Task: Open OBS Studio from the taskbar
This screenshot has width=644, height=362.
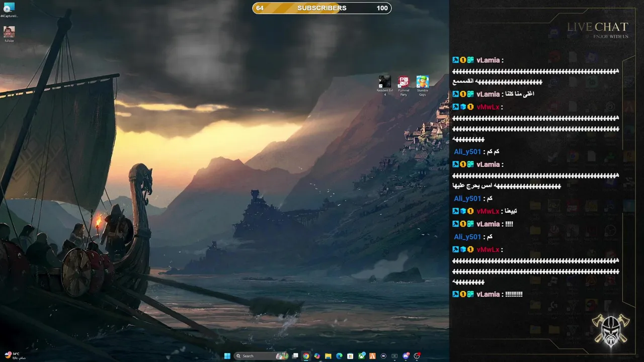Action: tap(417, 356)
